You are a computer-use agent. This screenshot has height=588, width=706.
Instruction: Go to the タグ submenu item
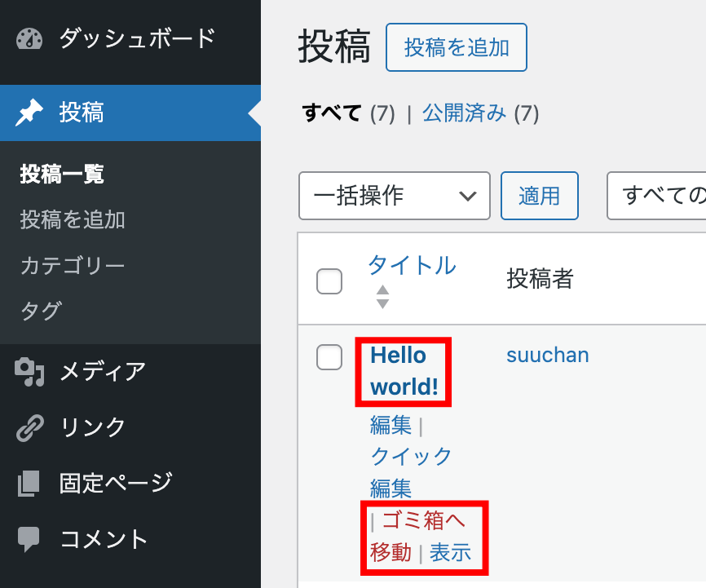click(41, 311)
